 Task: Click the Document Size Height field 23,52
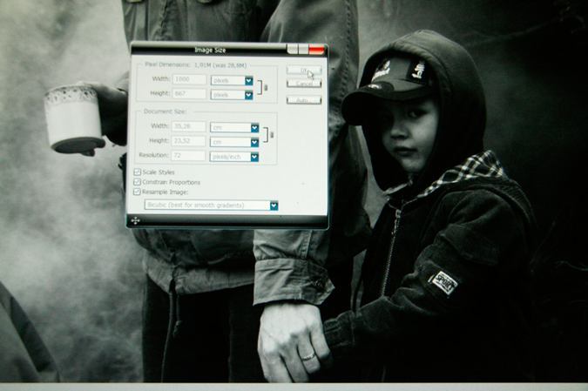click(x=189, y=141)
